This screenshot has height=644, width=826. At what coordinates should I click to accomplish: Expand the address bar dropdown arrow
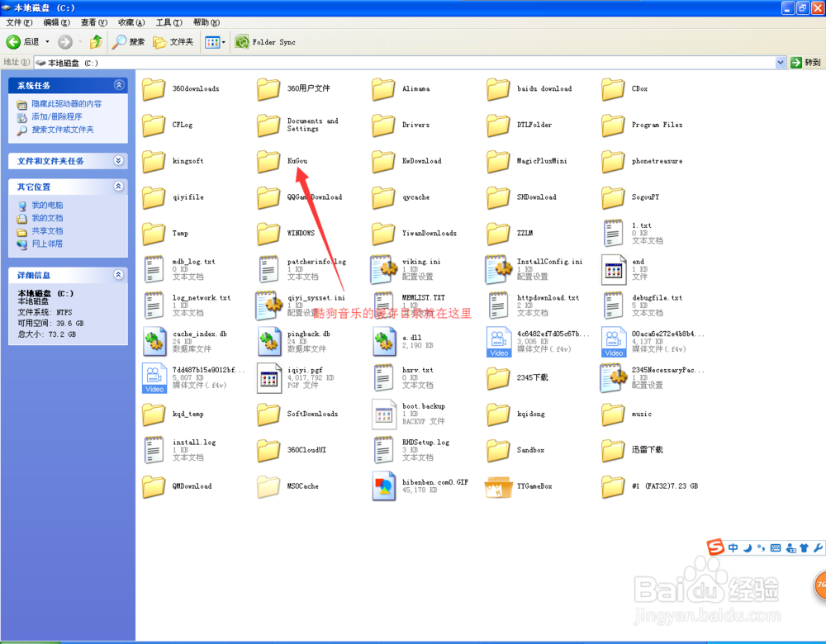tap(781, 63)
